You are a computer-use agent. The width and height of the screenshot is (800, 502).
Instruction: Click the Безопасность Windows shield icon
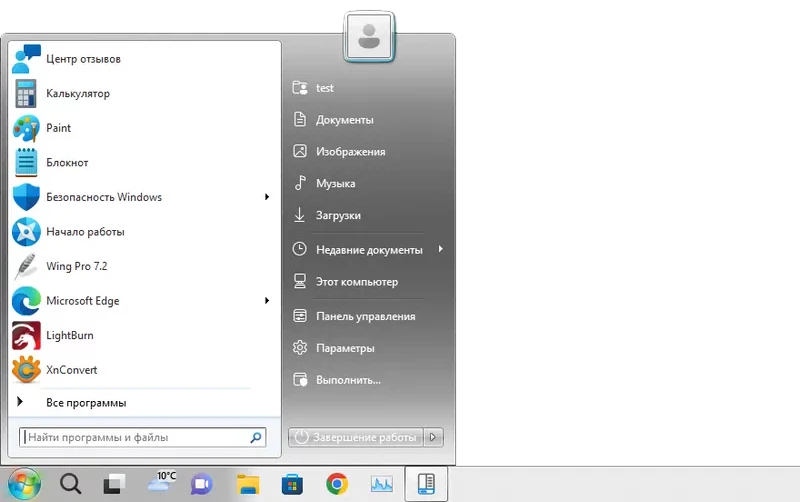click(26, 197)
